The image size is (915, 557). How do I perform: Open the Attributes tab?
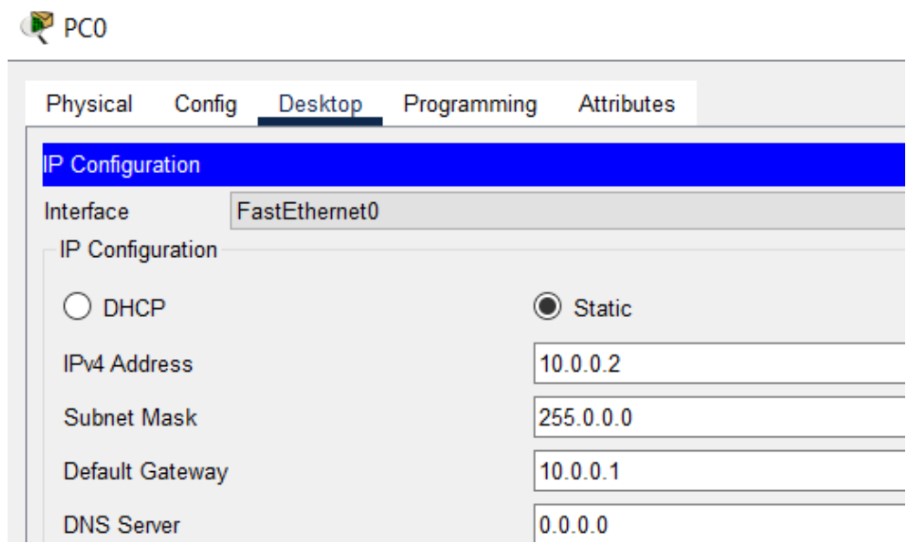pos(626,104)
